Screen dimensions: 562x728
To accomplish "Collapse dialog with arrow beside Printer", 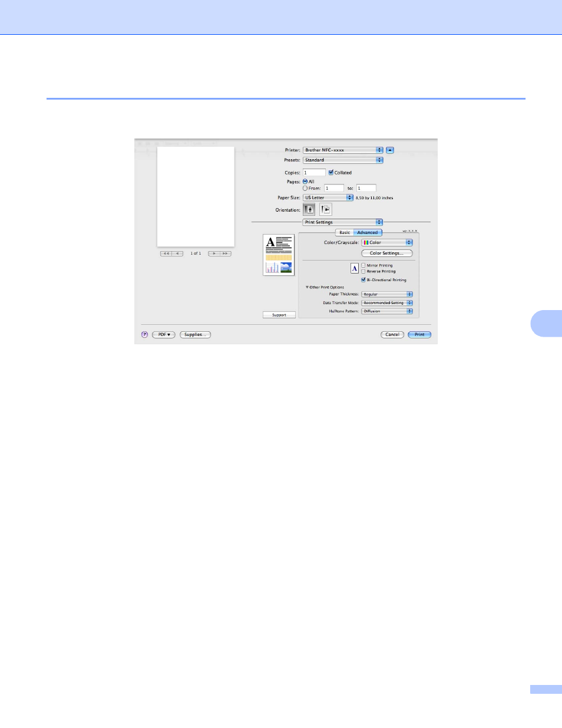I will (x=390, y=150).
